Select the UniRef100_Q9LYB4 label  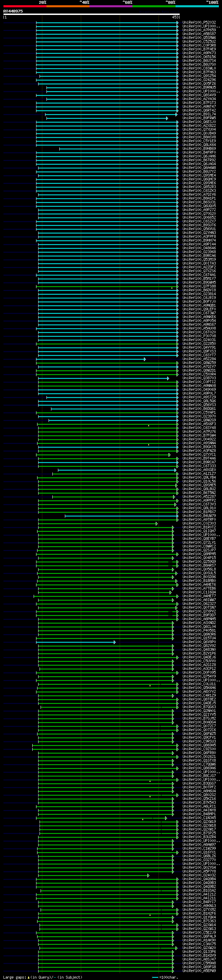(199, 477)
